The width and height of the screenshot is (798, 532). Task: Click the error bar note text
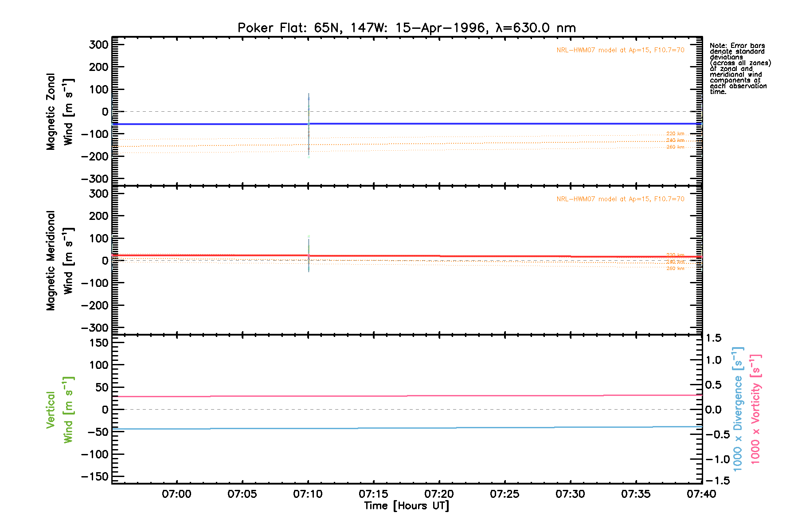tap(739, 69)
